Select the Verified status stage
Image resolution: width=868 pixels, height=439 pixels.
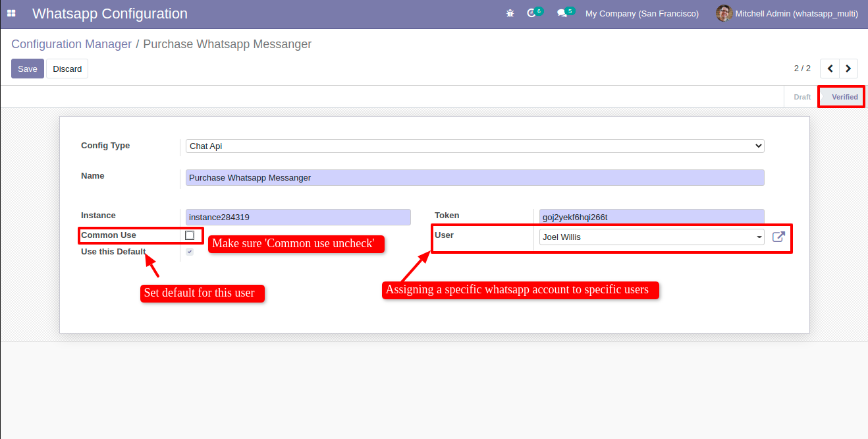pos(844,97)
